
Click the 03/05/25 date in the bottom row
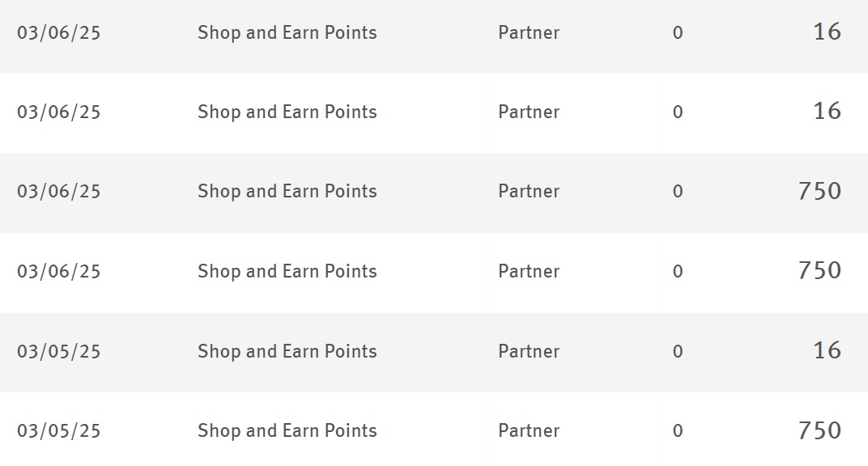tap(59, 430)
